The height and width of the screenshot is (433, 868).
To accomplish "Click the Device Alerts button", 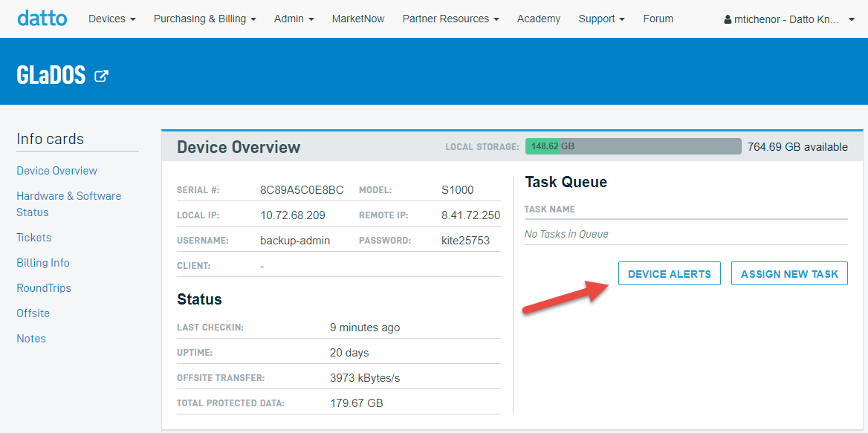I will 669,273.
